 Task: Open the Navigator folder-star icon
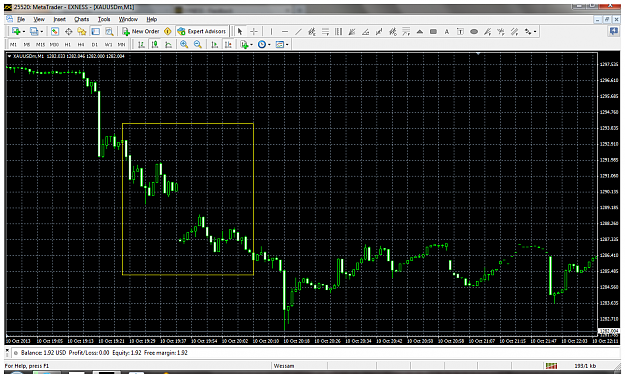[x=82, y=31]
